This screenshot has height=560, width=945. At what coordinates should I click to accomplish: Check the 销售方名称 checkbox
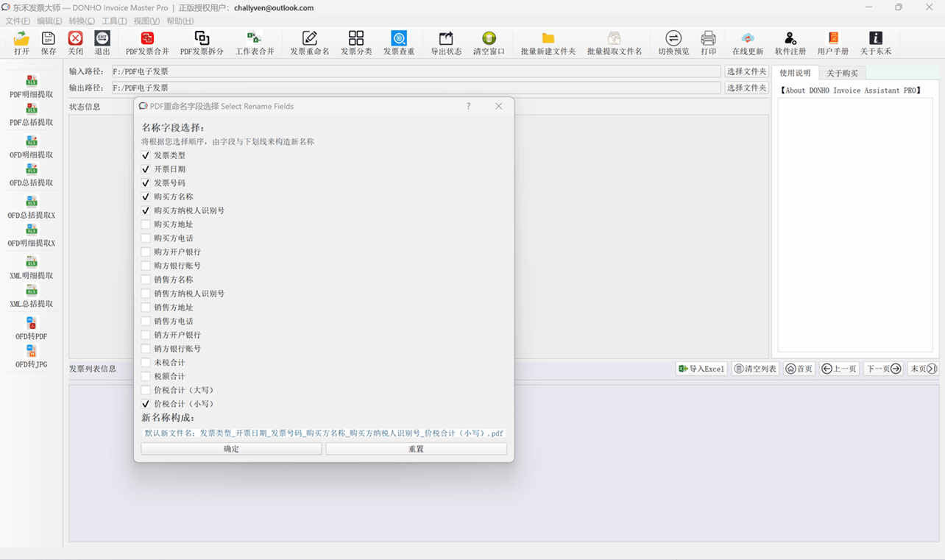click(146, 280)
